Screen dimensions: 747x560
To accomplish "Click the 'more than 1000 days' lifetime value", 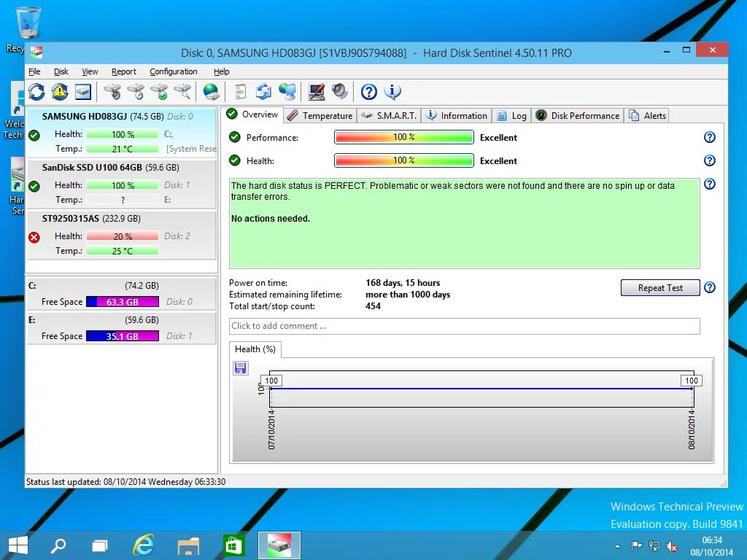I will [408, 295].
